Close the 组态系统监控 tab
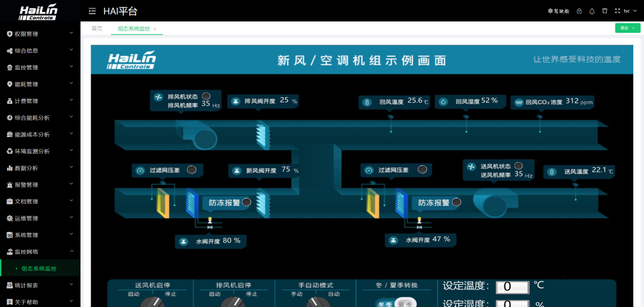The width and height of the screenshot is (644, 307). [155, 29]
